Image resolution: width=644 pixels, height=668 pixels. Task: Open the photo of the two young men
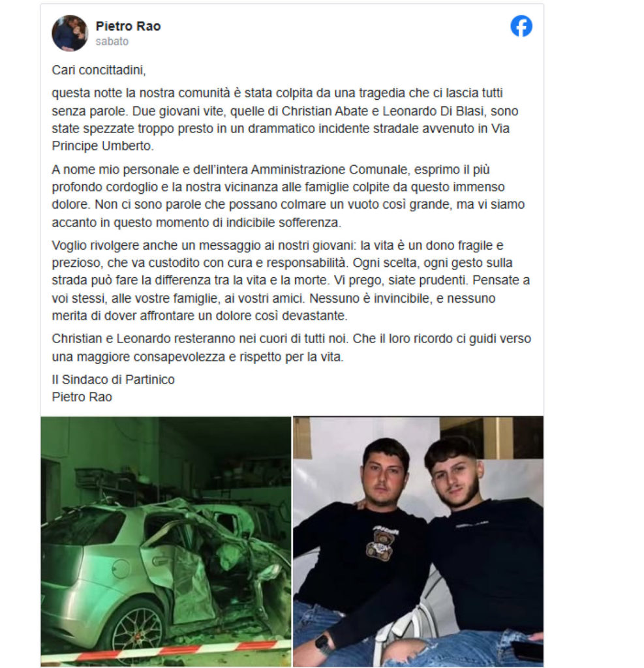click(x=418, y=541)
